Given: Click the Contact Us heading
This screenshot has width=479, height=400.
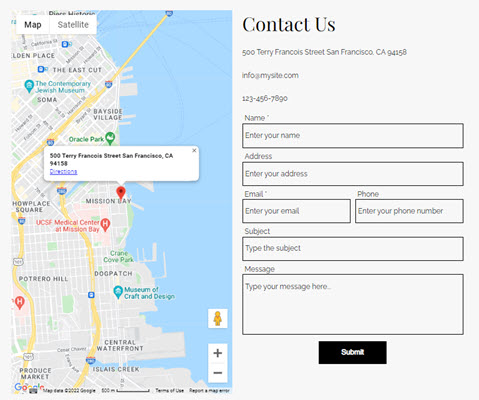Looking at the screenshot, I should point(289,24).
